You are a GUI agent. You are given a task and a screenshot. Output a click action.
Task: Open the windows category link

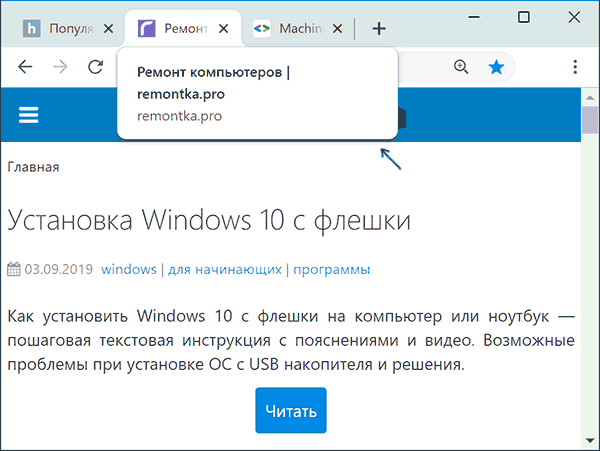[x=129, y=269]
